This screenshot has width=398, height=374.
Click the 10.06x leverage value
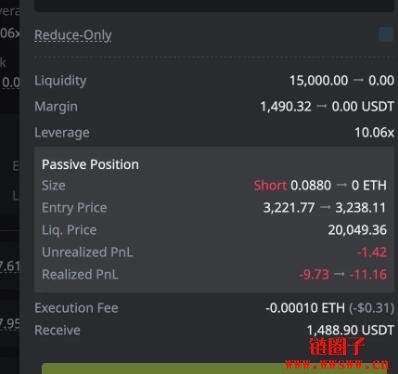374,133
